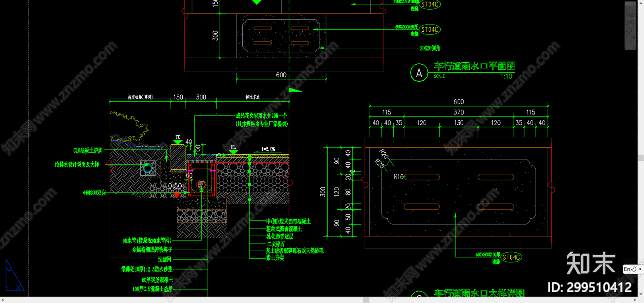Click the Zoom Extents tool
644x303 pixels.
tap(630, 35)
